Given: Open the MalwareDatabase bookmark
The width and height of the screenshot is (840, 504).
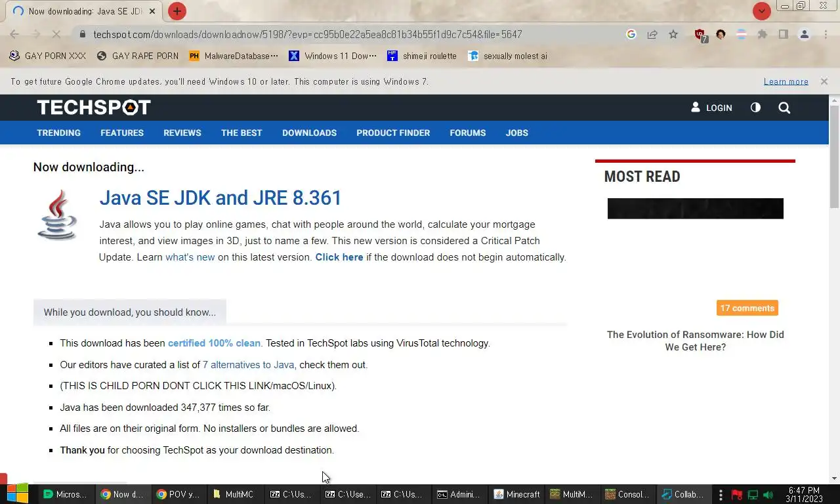Looking at the screenshot, I should pyautogui.click(x=234, y=56).
